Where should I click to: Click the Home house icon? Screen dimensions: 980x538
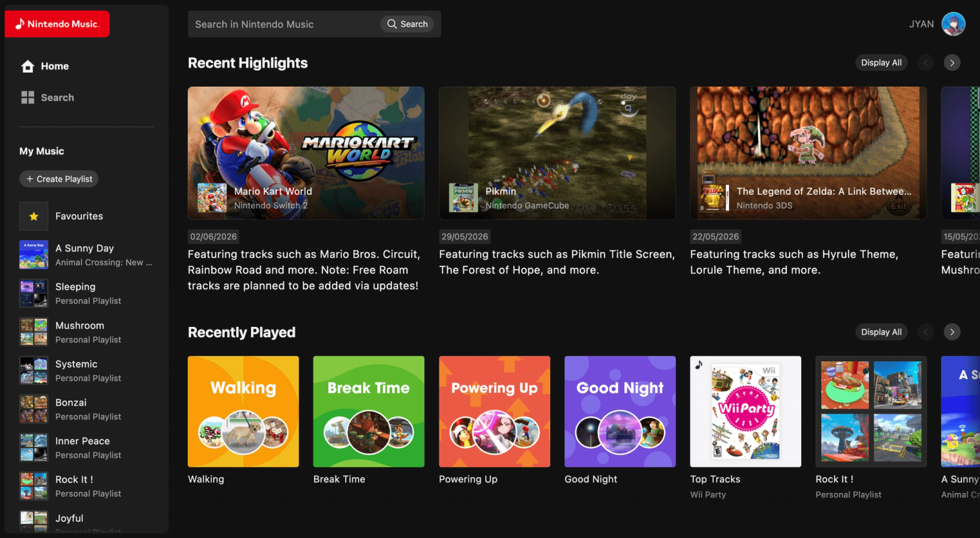click(28, 66)
